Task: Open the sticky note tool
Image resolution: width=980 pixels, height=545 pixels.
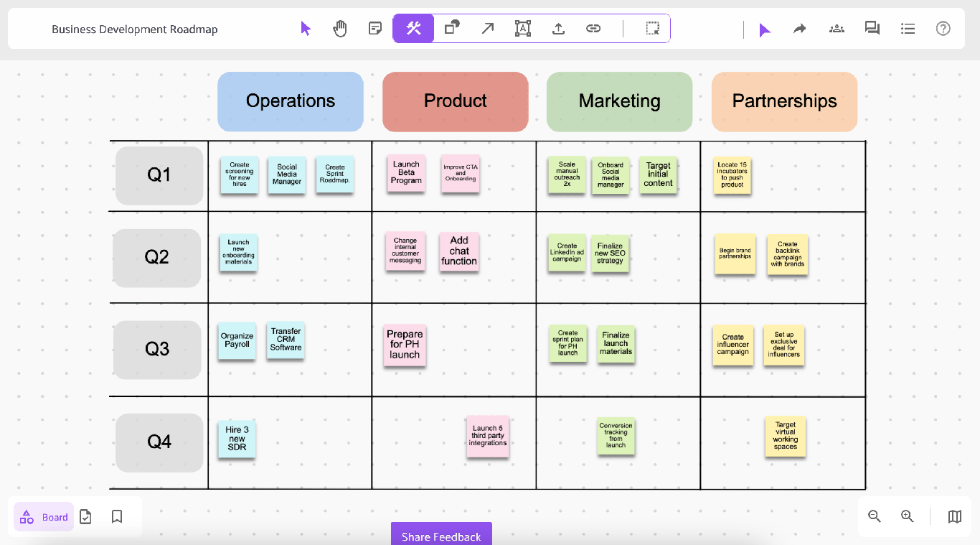Action: [x=374, y=28]
